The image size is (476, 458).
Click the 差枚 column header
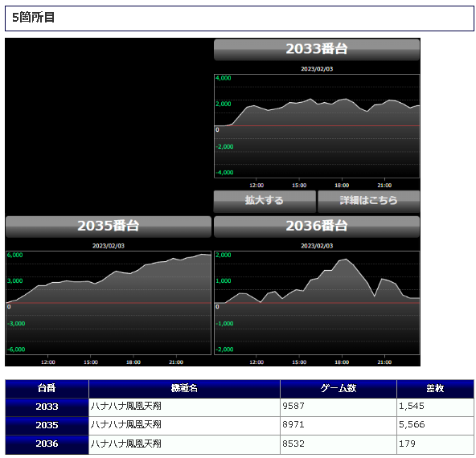[x=435, y=389]
